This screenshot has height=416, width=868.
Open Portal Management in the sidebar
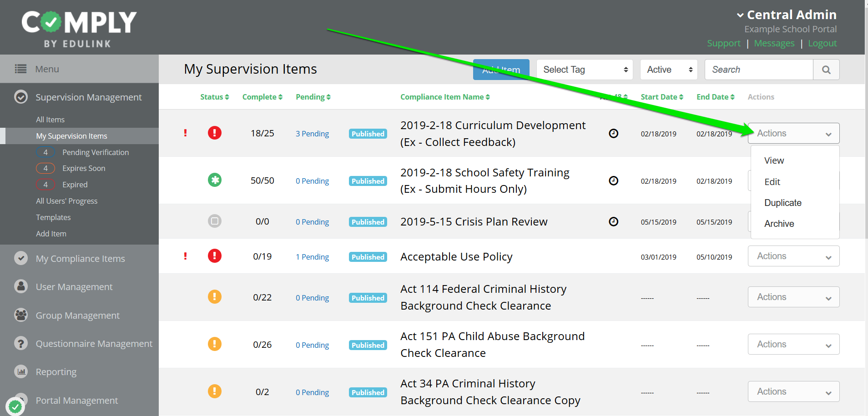(77, 400)
